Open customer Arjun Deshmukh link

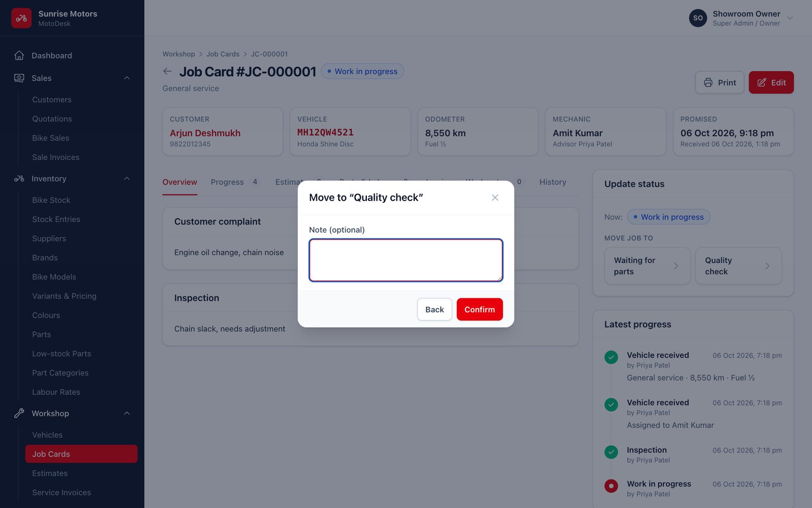[x=205, y=133]
